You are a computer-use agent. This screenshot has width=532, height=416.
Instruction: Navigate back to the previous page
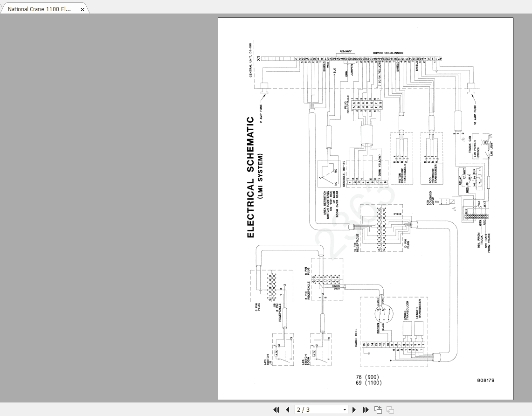(288, 409)
